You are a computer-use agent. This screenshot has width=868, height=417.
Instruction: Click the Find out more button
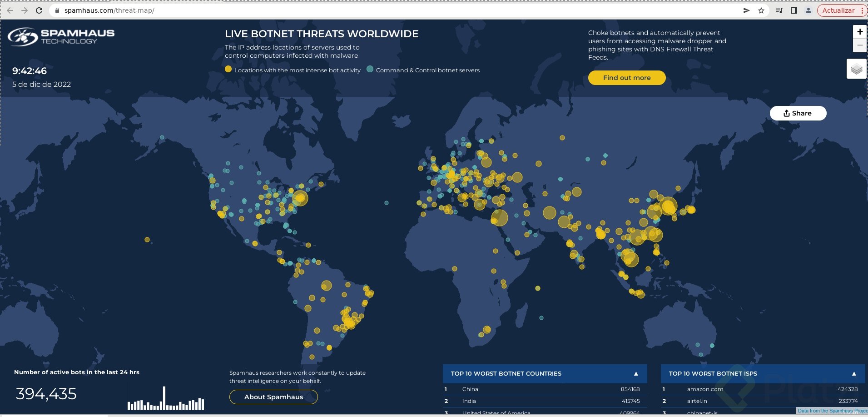(627, 78)
